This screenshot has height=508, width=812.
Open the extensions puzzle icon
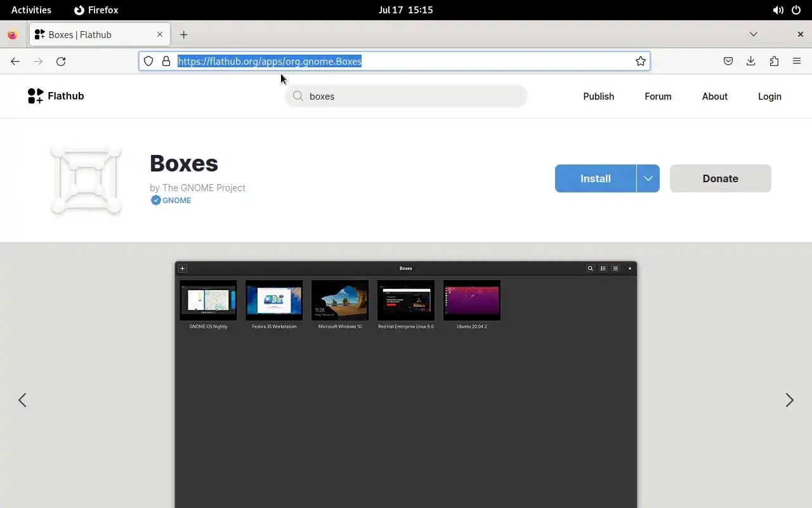[x=774, y=61]
